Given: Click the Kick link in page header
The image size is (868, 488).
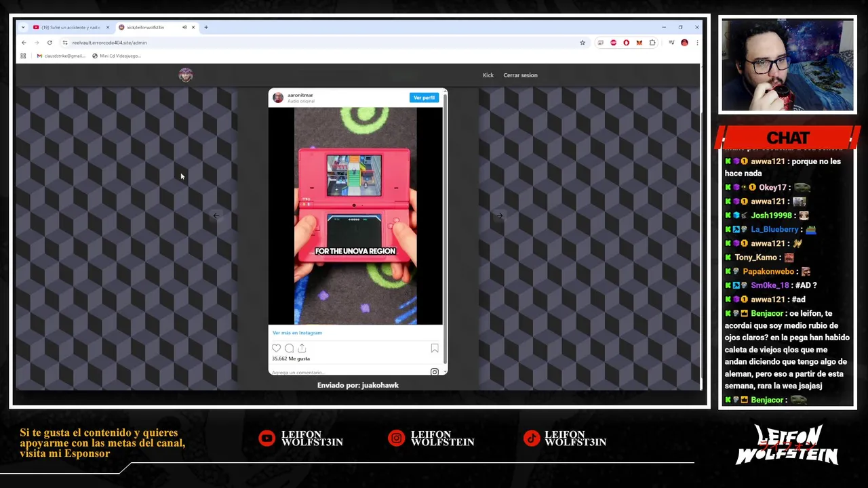Looking at the screenshot, I should [x=488, y=75].
